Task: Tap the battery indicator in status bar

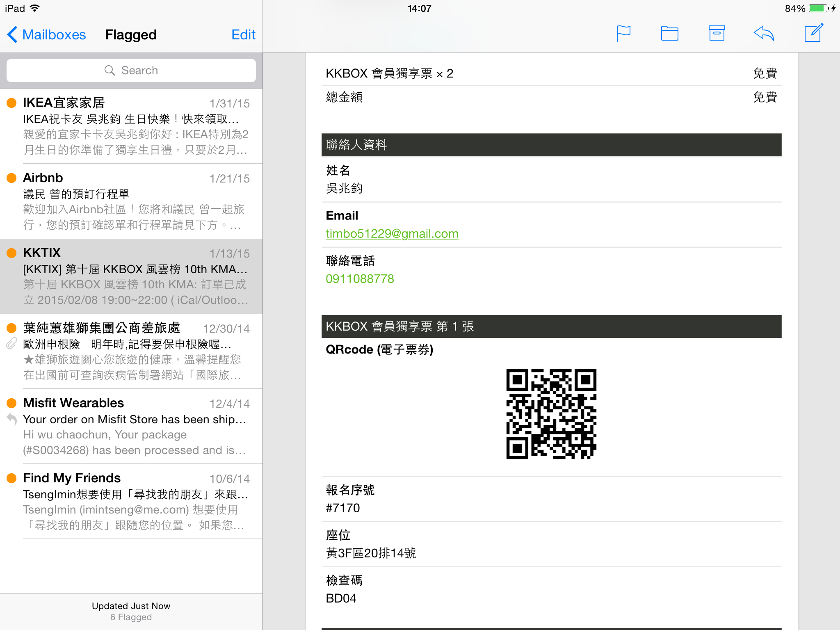Action: click(x=818, y=8)
